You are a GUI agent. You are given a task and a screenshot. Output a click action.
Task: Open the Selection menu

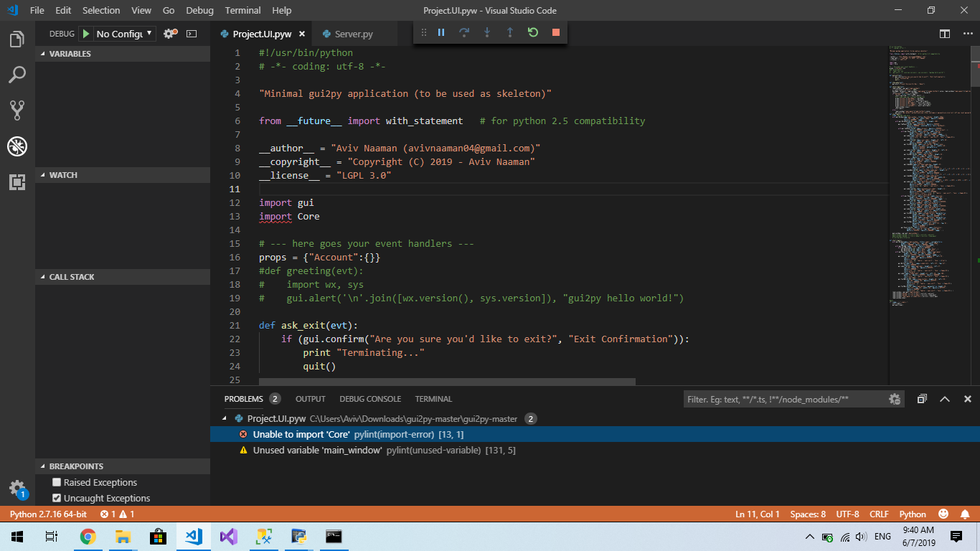coord(101,10)
